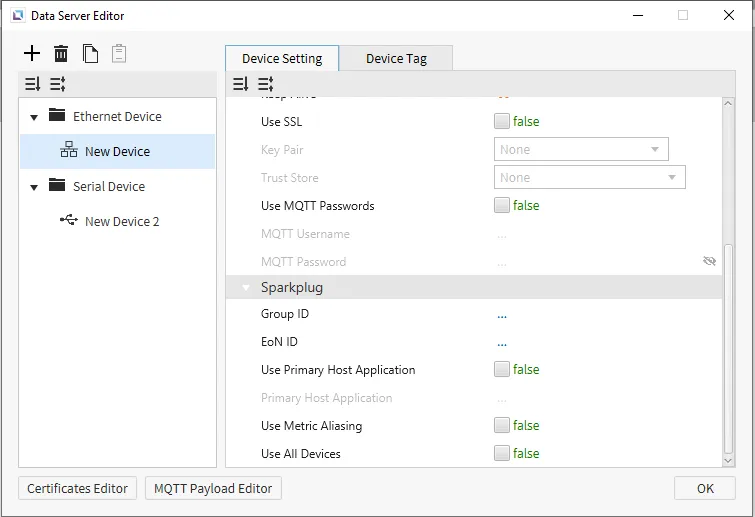
Task: Collapse the Ethernet Device tree node
Action: pyautogui.click(x=34, y=117)
